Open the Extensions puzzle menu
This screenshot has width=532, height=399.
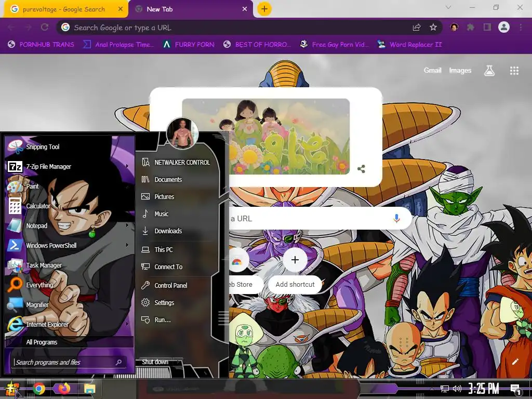point(471,28)
